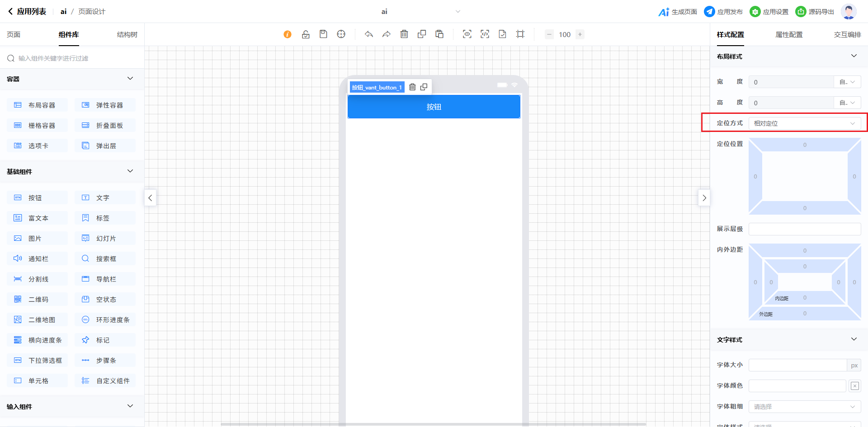Click the save icon in the toolbar
The image size is (868, 427).
coord(323,34)
